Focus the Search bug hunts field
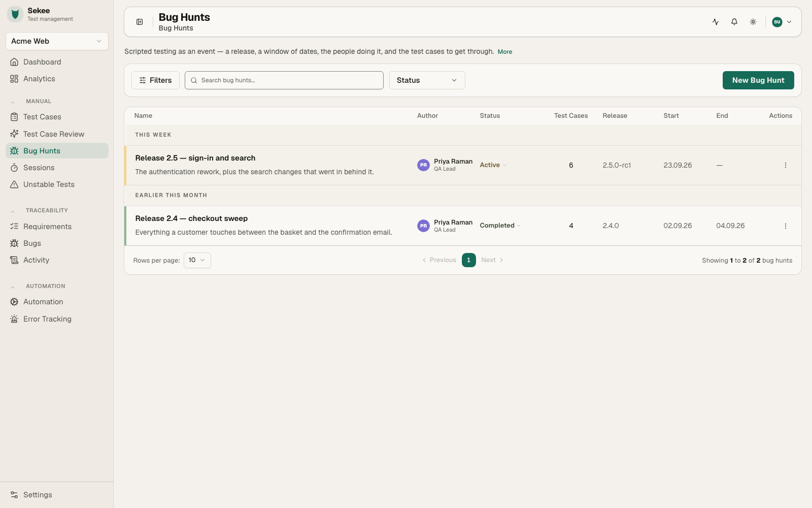The height and width of the screenshot is (508, 812). point(284,80)
